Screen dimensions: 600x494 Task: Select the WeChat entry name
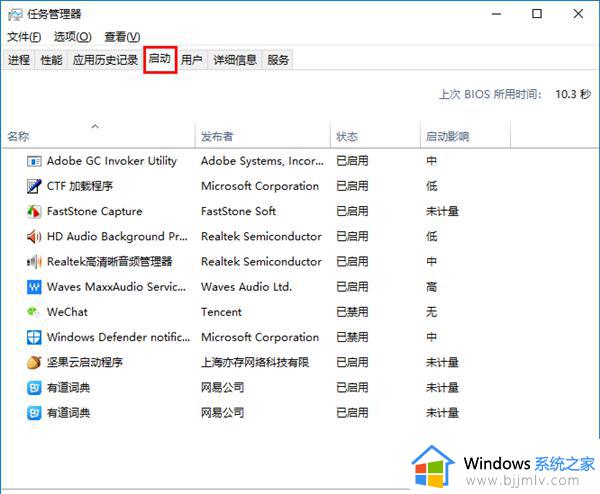[x=67, y=312]
